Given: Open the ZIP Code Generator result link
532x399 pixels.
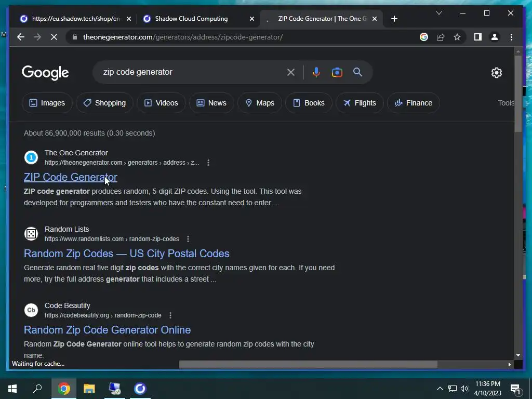Looking at the screenshot, I should [71, 177].
